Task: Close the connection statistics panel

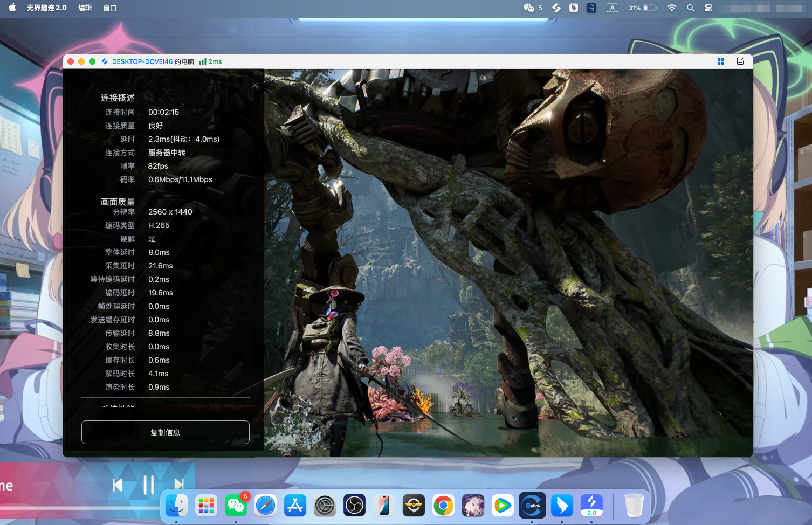Action: click(255, 85)
